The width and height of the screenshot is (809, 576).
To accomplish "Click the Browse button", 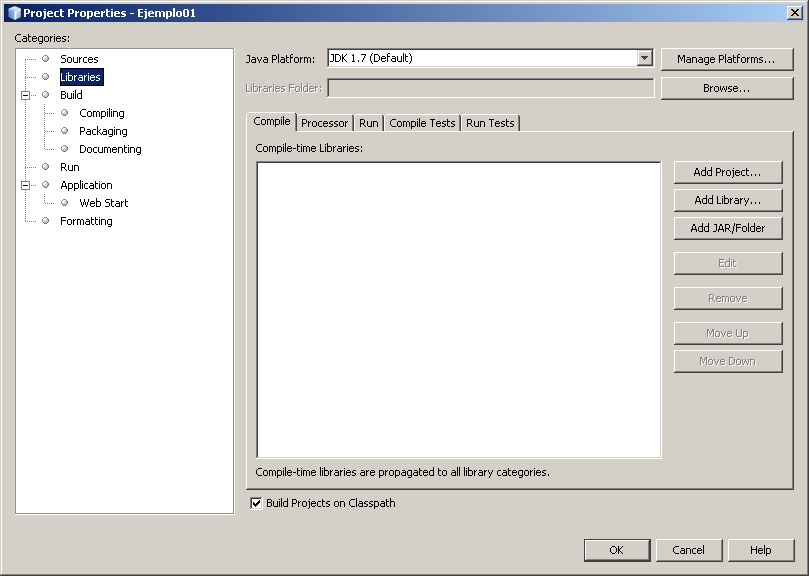I will 726,88.
